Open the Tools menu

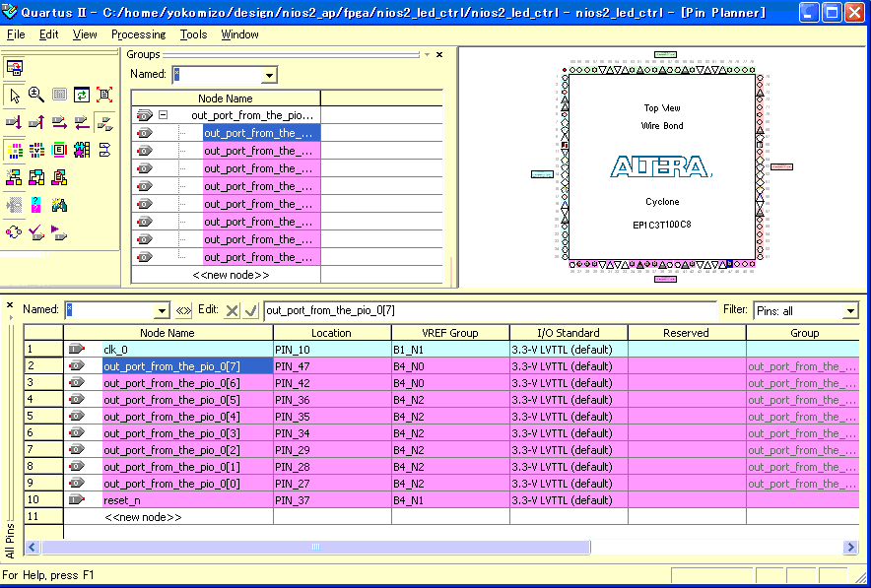tap(193, 34)
